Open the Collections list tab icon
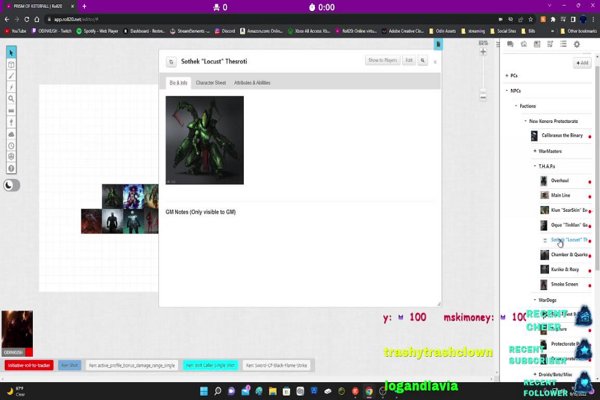Screen dimensions: 600x400 (563, 44)
